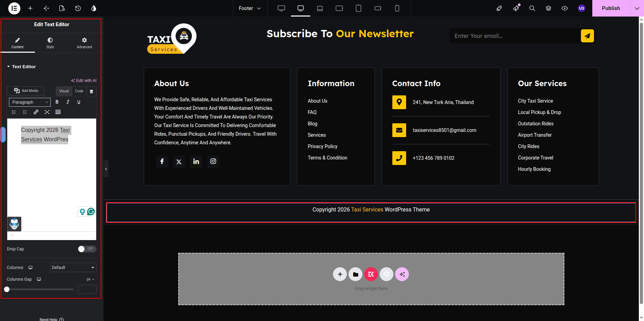Select the mobile portrait device icon
Screen dimensions: 644x321
click(x=397, y=8)
